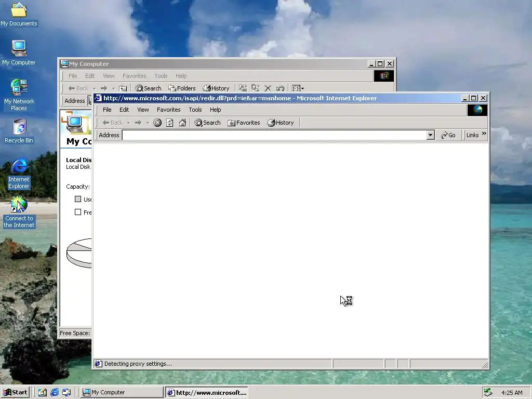Open Tools menu in My Computer window
The height and width of the screenshot is (399, 532).
pos(161,76)
